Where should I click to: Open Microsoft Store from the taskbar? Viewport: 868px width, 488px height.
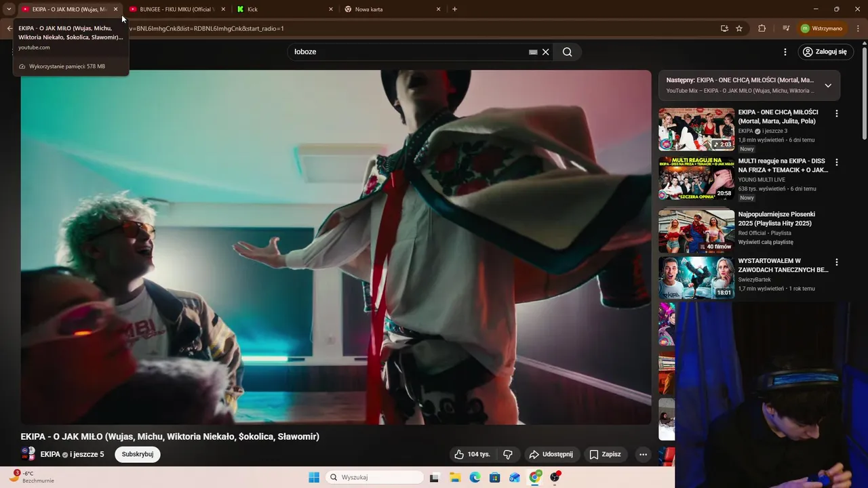[495, 477]
